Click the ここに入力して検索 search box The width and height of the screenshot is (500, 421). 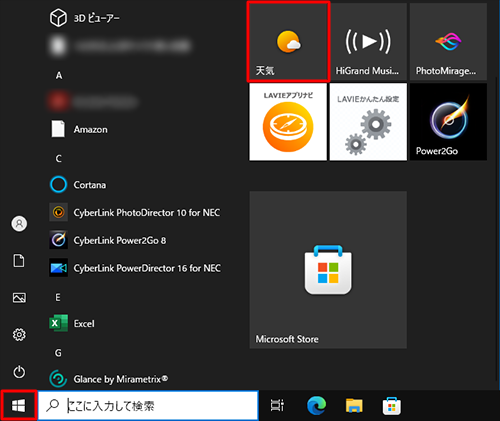pos(148,406)
